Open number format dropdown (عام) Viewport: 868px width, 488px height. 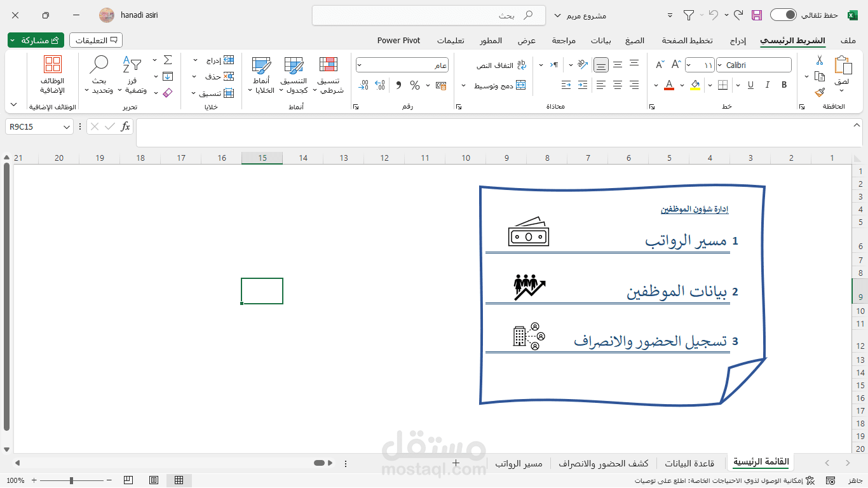pos(360,65)
